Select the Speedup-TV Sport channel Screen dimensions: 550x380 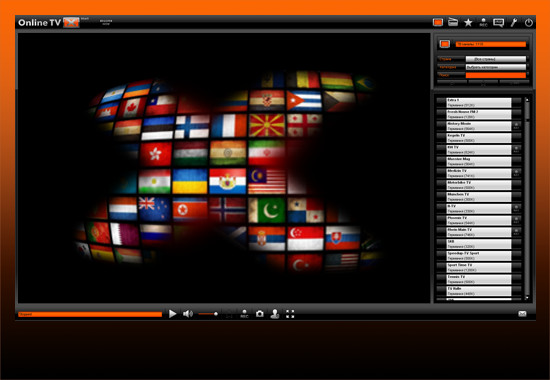coord(479,255)
